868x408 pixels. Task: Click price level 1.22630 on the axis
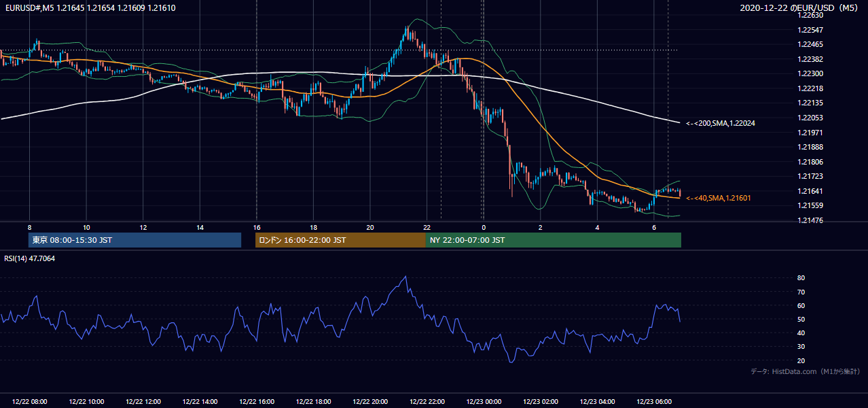click(x=812, y=15)
